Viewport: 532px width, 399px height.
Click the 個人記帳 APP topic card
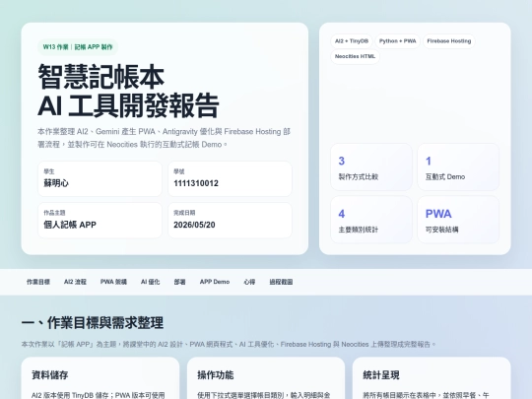click(x=100, y=221)
